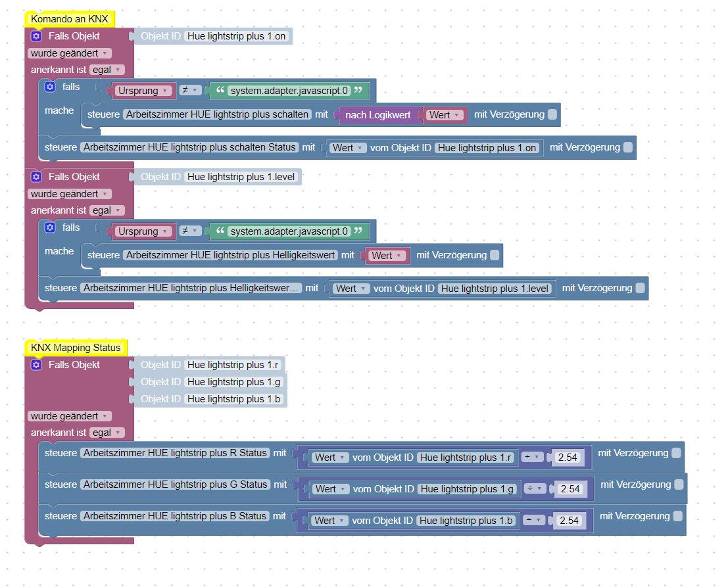The height and width of the screenshot is (587, 728).
Task: Select source ID 'Hue lightstrip plus 1.b' in B Status row
Action: [466, 521]
